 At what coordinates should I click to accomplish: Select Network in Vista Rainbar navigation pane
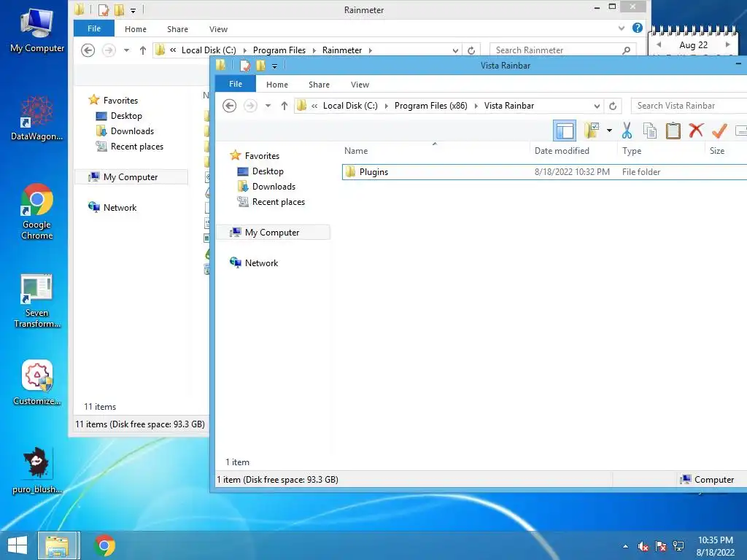click(261, 262)
